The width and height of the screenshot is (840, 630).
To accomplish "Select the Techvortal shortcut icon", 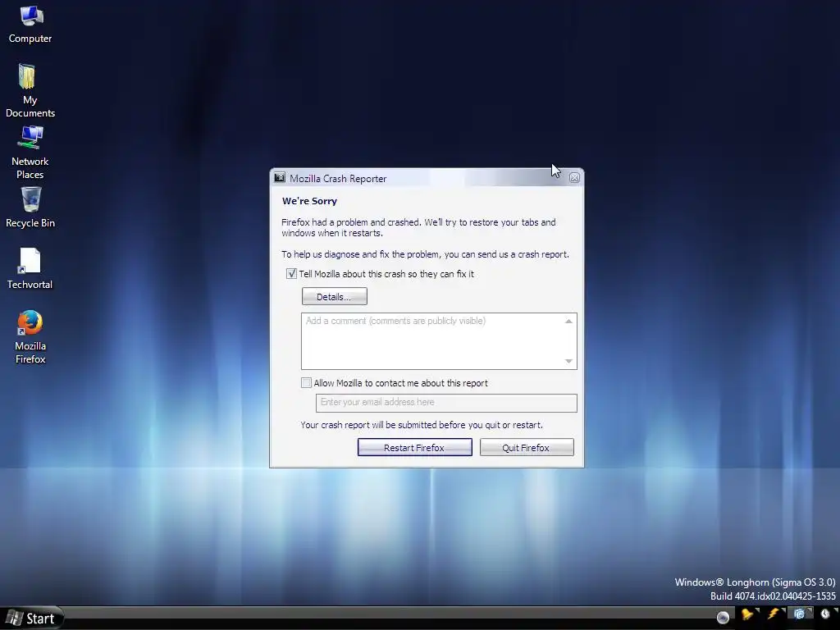I will pos(30,269).
